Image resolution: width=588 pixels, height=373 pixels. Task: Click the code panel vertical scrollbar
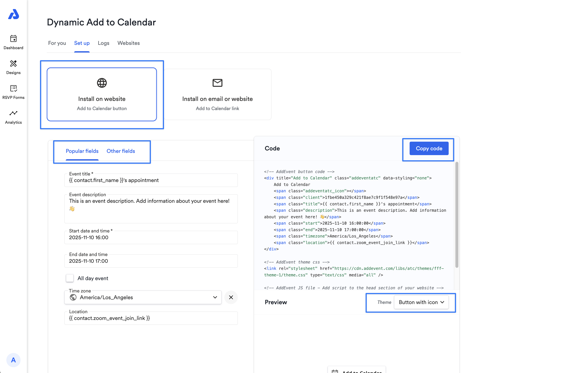pos(457,215)
